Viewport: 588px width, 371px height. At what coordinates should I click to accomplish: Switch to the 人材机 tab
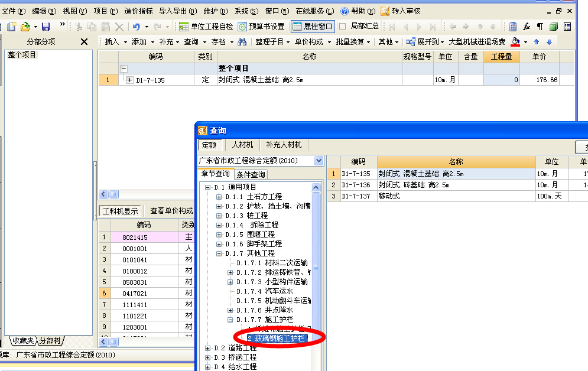coord(242,145)
